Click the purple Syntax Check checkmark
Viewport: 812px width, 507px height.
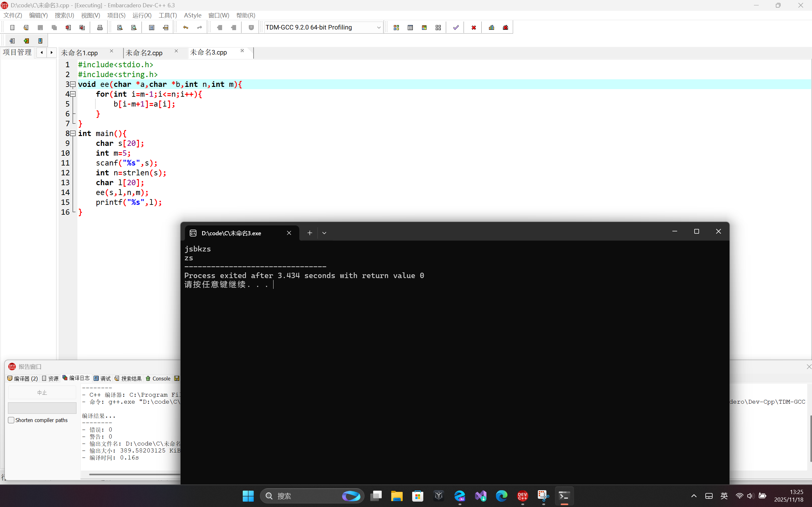pos(456,28)
